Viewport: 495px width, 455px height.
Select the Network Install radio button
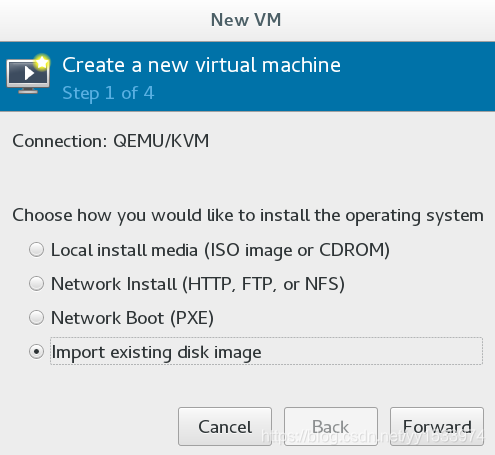(x=36, y=284)
